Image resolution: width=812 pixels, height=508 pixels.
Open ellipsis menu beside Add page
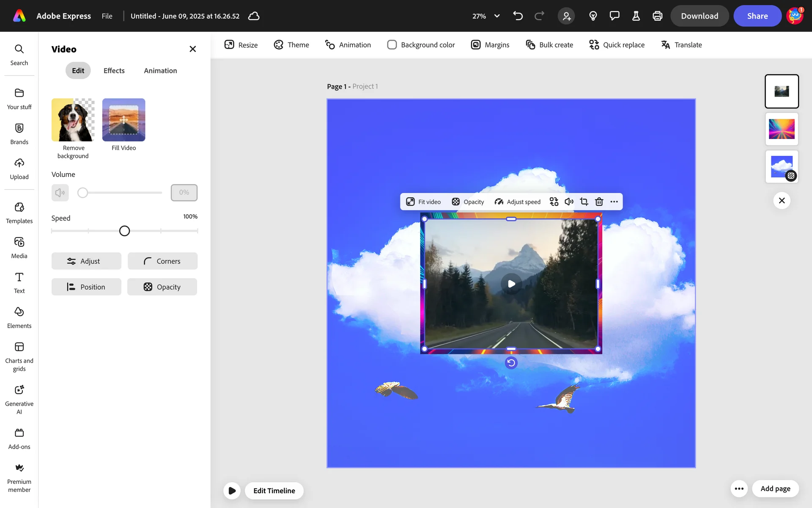pyautogui.click(x=739, y=489)
